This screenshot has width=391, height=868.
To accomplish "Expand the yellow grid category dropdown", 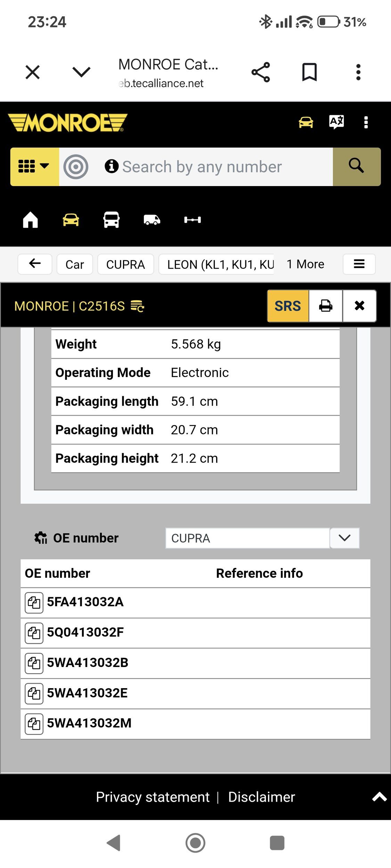I will click(x=34, y=167).
